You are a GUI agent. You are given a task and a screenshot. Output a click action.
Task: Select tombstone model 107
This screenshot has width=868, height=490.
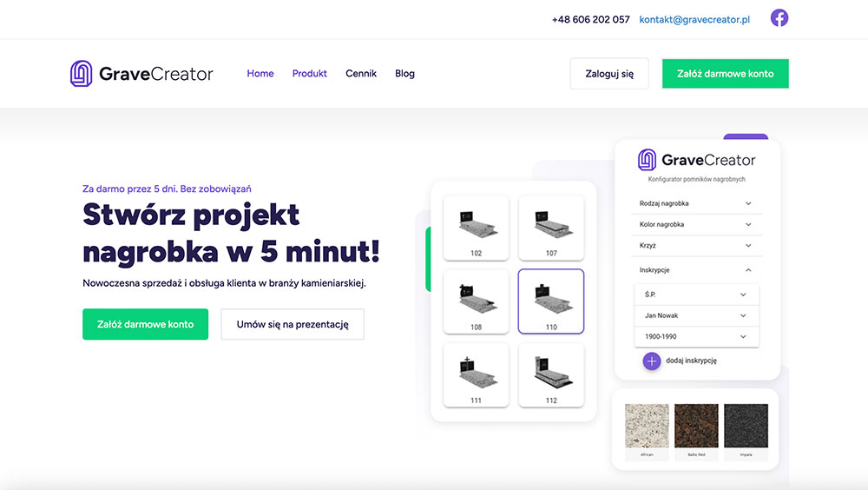(x=551, y=228)
